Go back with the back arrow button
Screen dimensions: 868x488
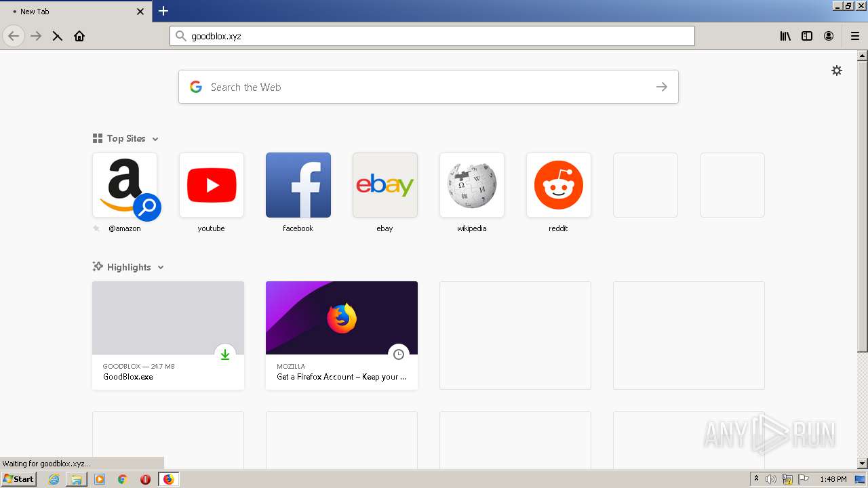pyautogui.click(x=14, y=36)
